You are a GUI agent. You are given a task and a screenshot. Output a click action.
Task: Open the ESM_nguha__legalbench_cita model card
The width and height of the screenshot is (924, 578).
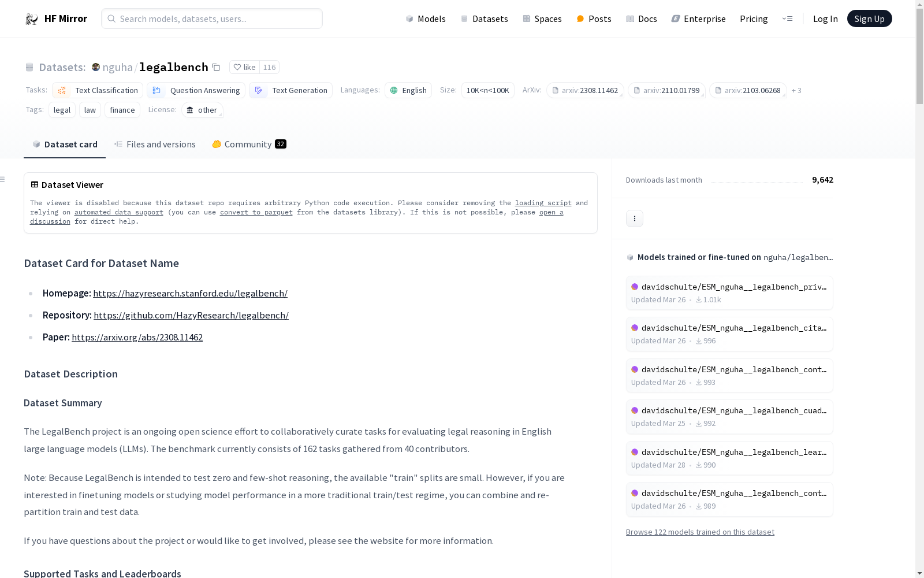coord(729,334)
